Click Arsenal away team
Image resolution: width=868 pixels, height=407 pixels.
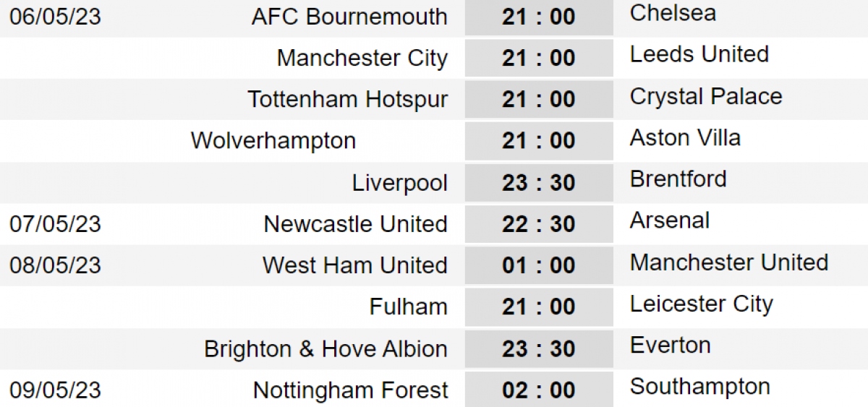[669, 220]
